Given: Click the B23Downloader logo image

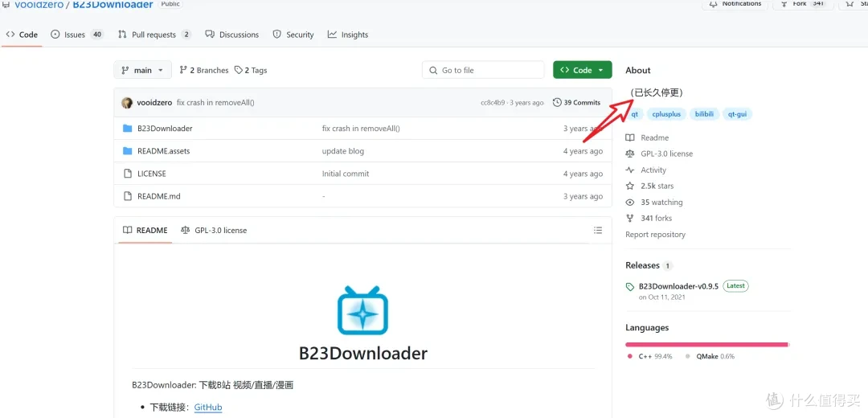Looking at the screenshot, I should [363, 310].
